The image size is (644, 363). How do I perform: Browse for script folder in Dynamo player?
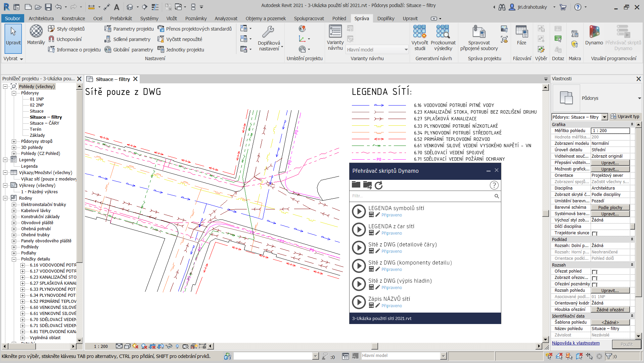tap(356, 185)
